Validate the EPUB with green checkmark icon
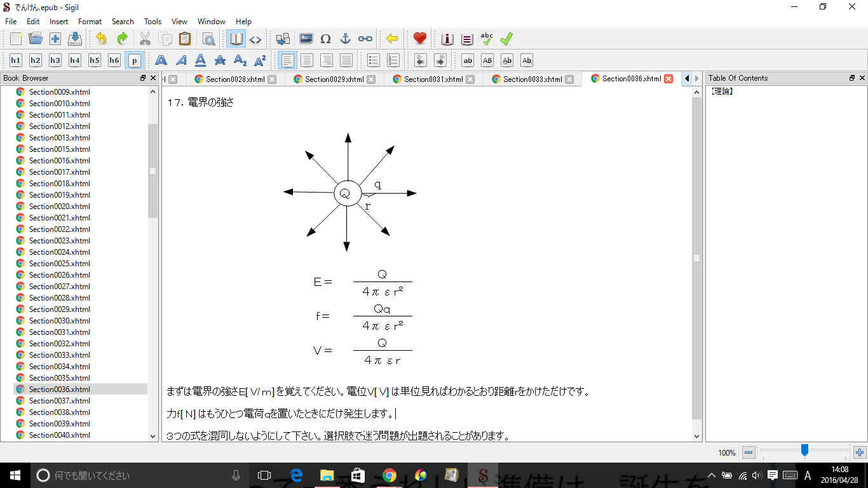Viewport: 868px width, 488px height. coord(506,39)
